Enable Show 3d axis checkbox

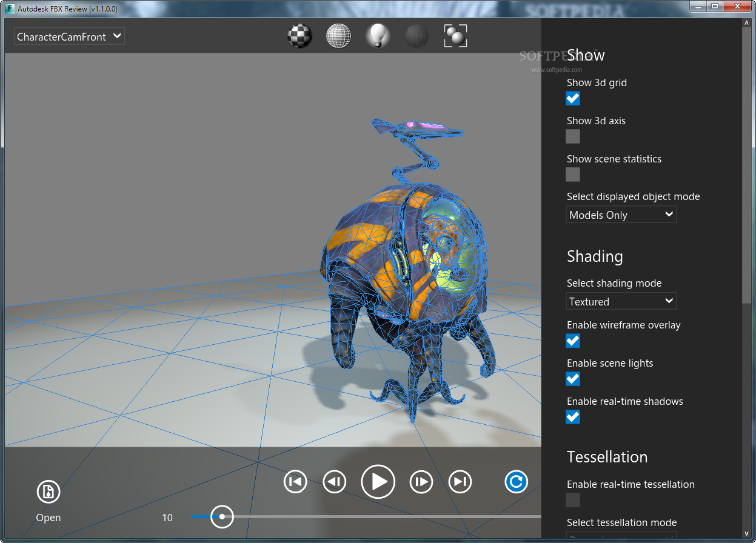(573, 136)
